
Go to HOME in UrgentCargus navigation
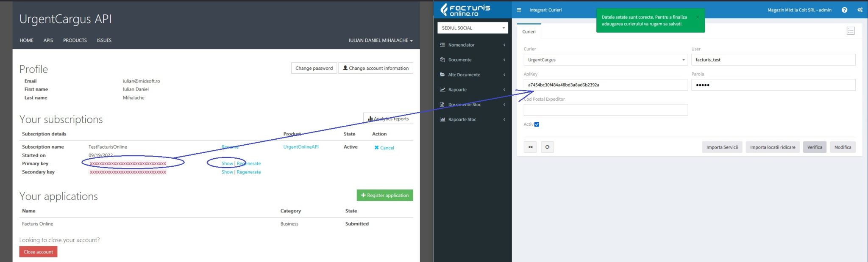click(26, 41)
